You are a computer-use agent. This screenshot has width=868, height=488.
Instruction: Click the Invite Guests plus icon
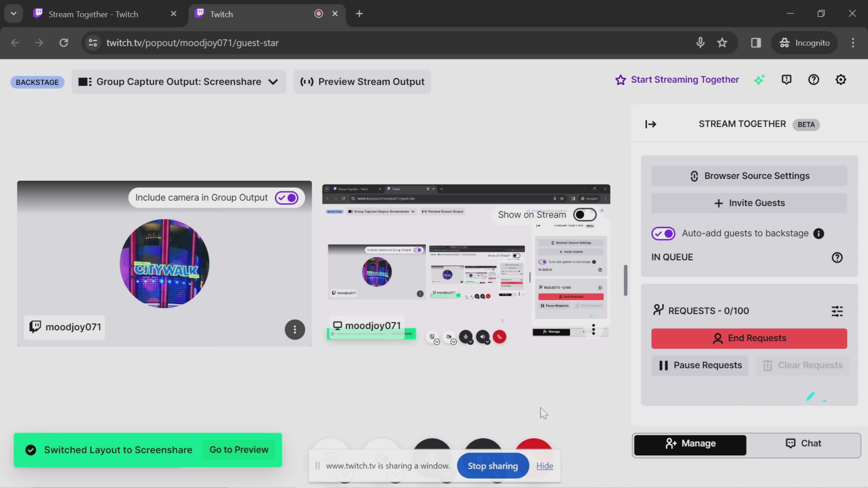718,203
